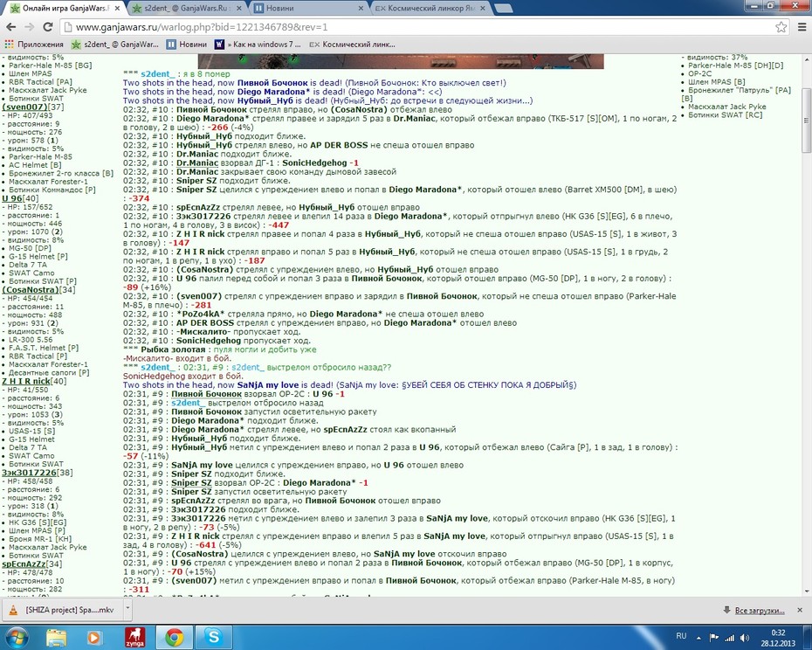
Task: Open the Windows Start menu
Action: tap(16, 638)
